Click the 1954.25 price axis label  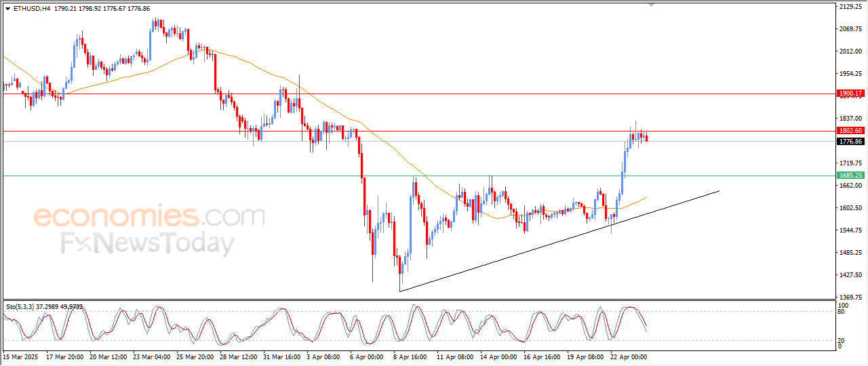(x=850, y=74)
